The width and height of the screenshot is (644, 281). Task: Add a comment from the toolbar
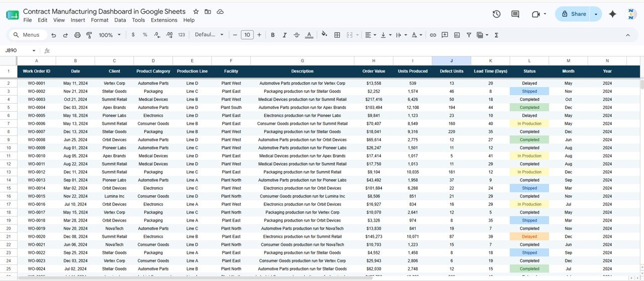tap(445, 35)
